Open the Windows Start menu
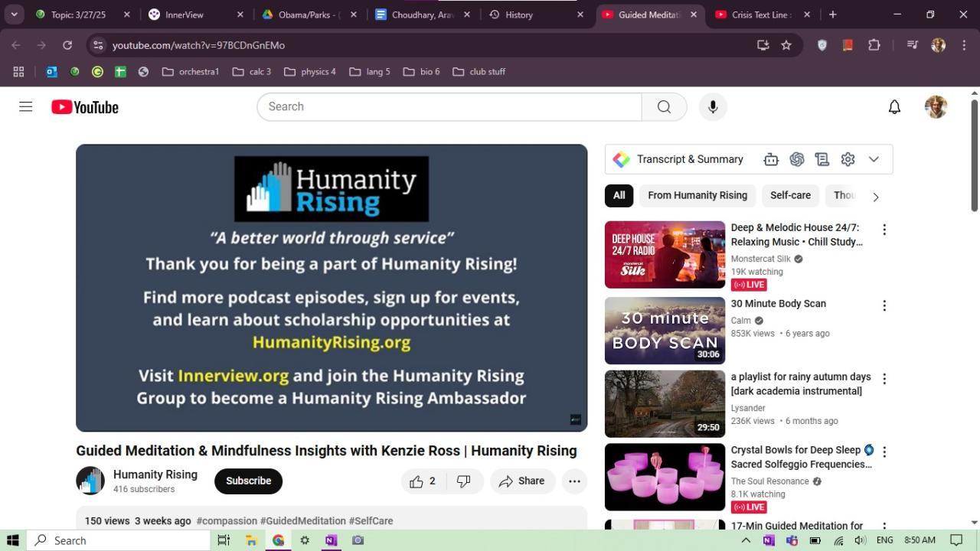This screenshot has height=551, width=980. pos(12,540)
